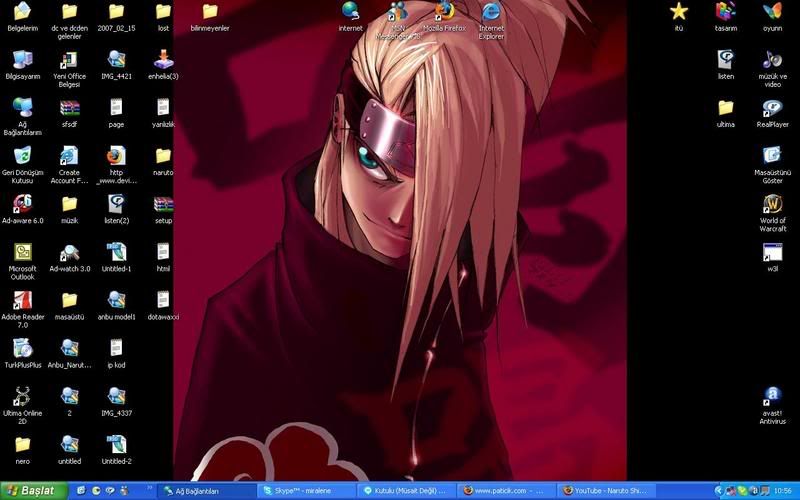Open the Masaüstünü Göster shortcut
This screenshot has height=500, width=800.
772,156
